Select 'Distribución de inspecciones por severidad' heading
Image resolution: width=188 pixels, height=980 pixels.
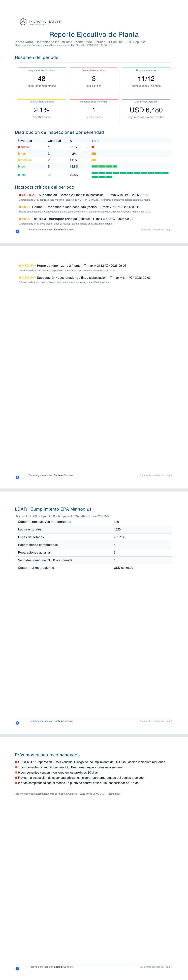point(59,132)
